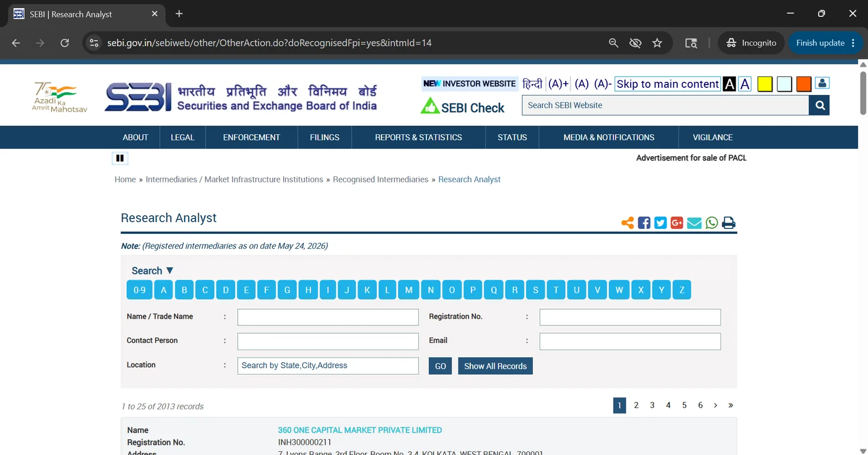This screenshot has height=455, width=868.
Task: Focus the Name / Trade Name field
Action: pyautogui.click(x=328, y=317)
